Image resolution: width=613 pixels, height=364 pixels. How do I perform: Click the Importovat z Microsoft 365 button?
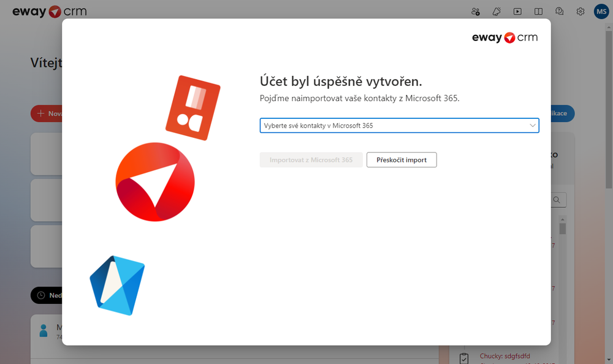coord(311,160)
